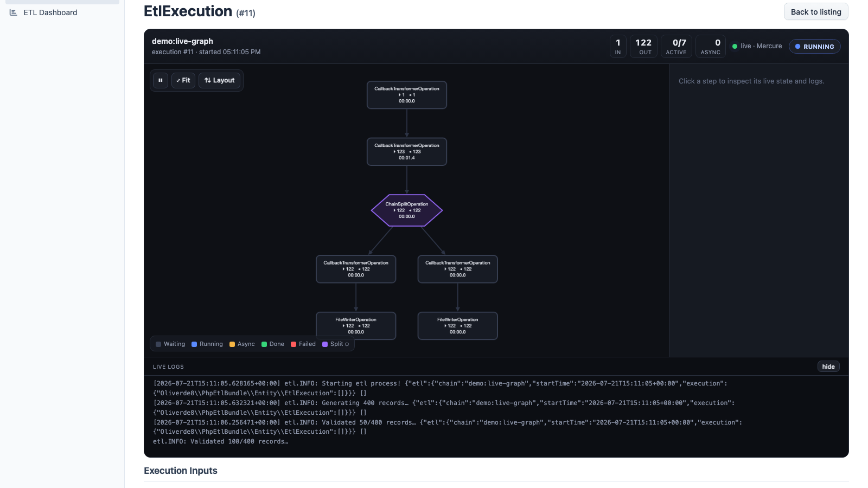Viewport: 868px width, 488px height.
Task: Open the left FileWriterOperation node
Action: click(356, 325)
